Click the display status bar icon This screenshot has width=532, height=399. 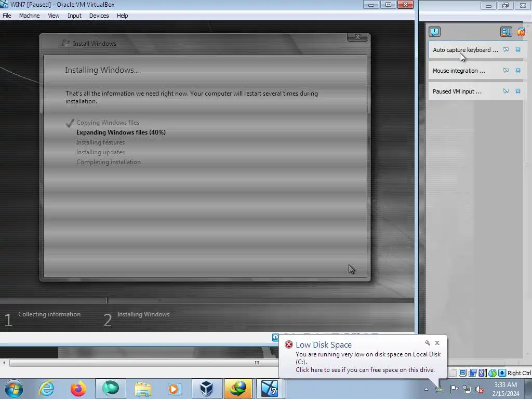pos(462,373)
